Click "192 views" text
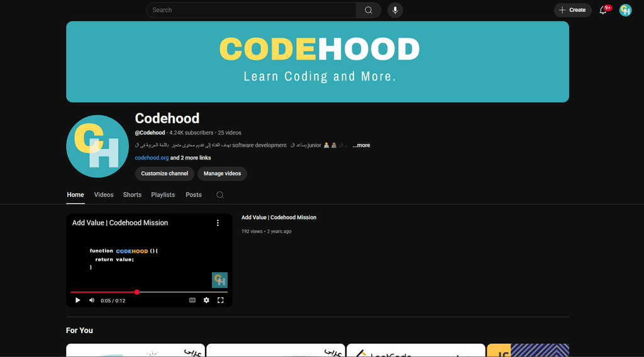This screenshot has width=644, height=357. coord(252,232)
